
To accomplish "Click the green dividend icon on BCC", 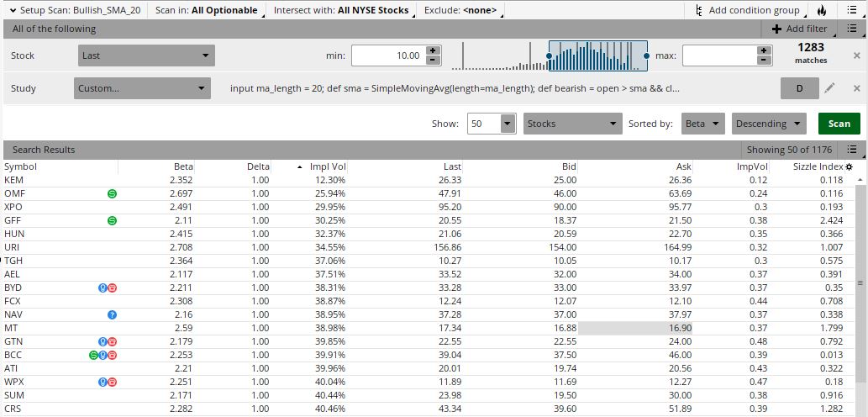I will pyautogui.click(x=93, y=355).
